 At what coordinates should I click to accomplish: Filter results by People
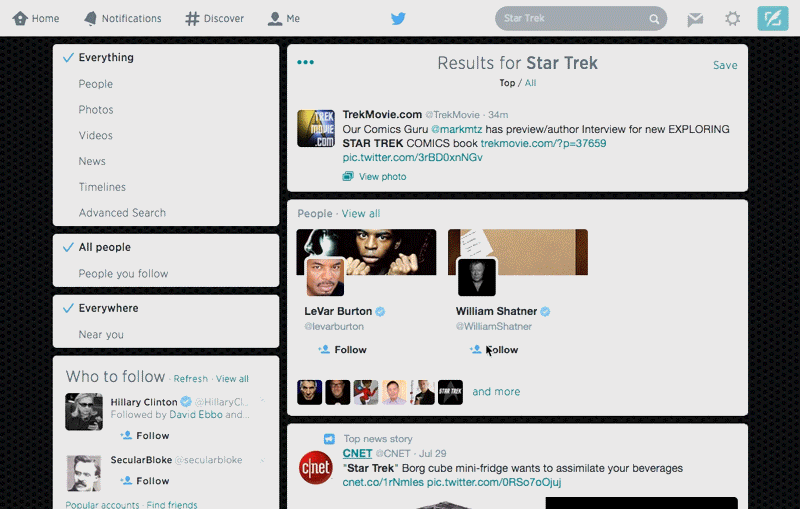click(x=95, y=84)
